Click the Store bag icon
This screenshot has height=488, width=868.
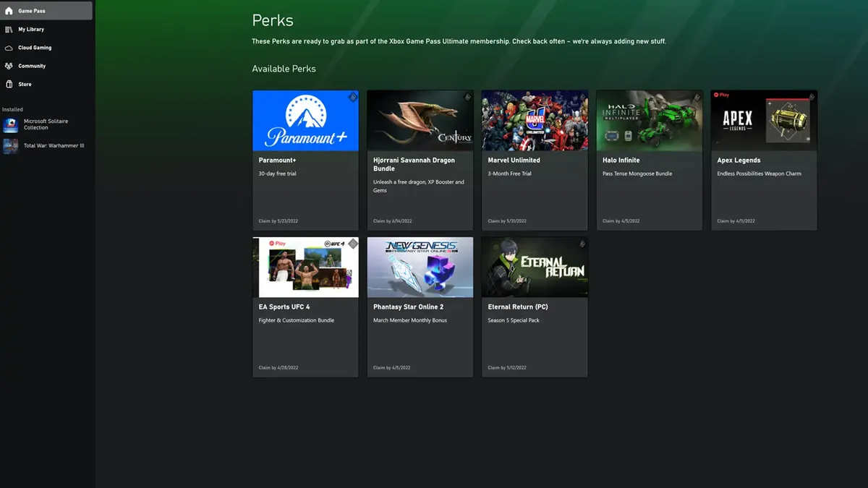9,84
